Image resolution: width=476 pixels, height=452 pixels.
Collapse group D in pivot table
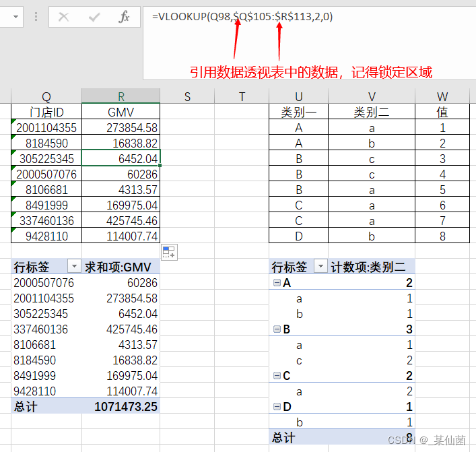(x=277, y=407)
